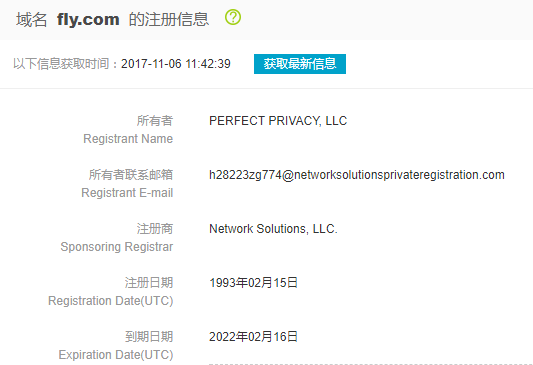This screenshot has height=365, width=533.
Task: Click the expiration date 2022年02月16日
Action: coord(253,336)
